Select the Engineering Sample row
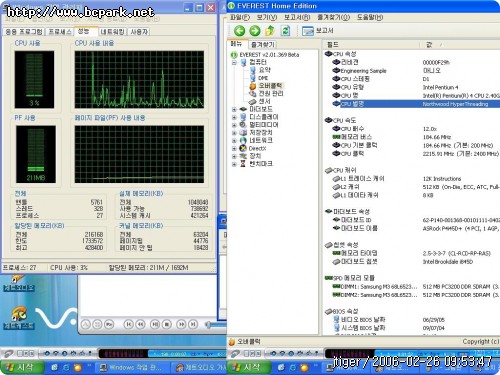 (415, 71)
